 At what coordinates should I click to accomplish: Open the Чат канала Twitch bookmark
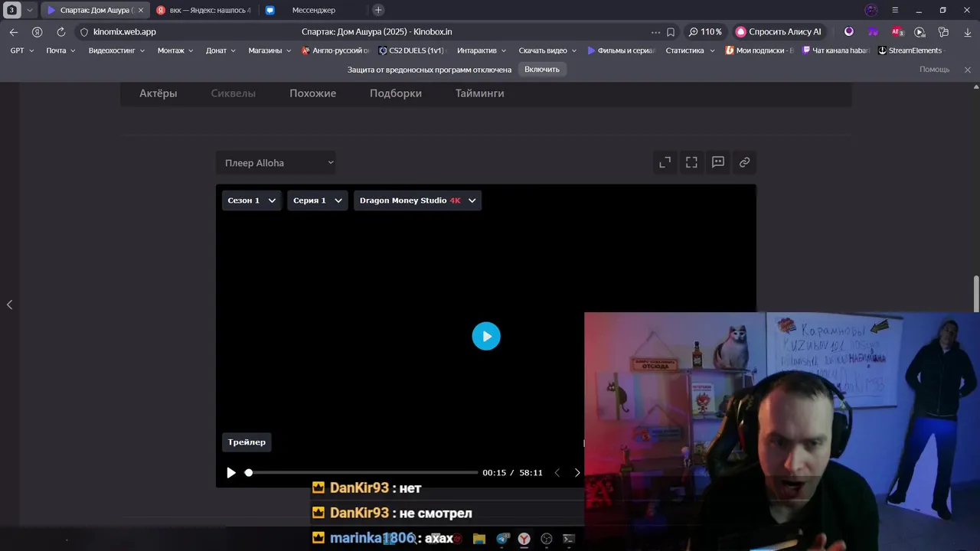pos(836,51)
